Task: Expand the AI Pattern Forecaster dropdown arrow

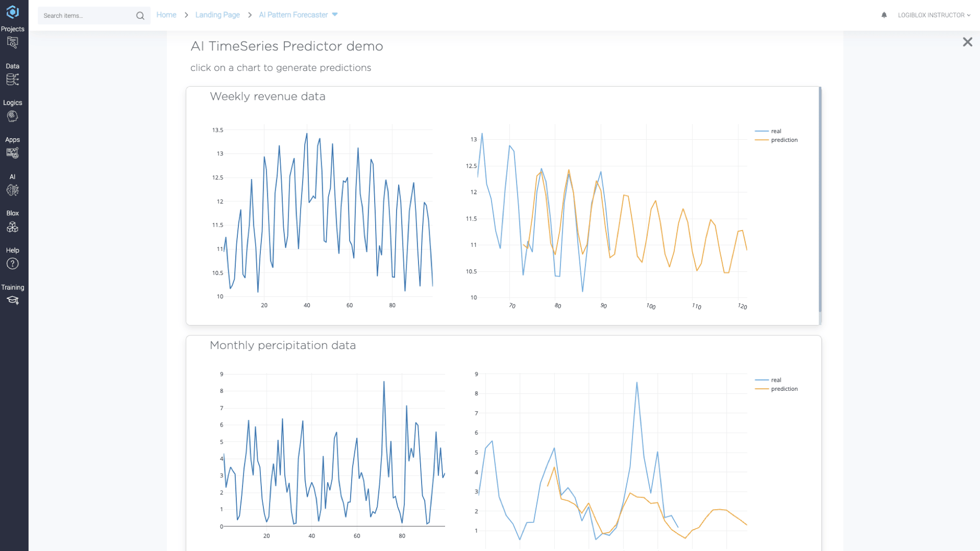Action: click(335, 14)
